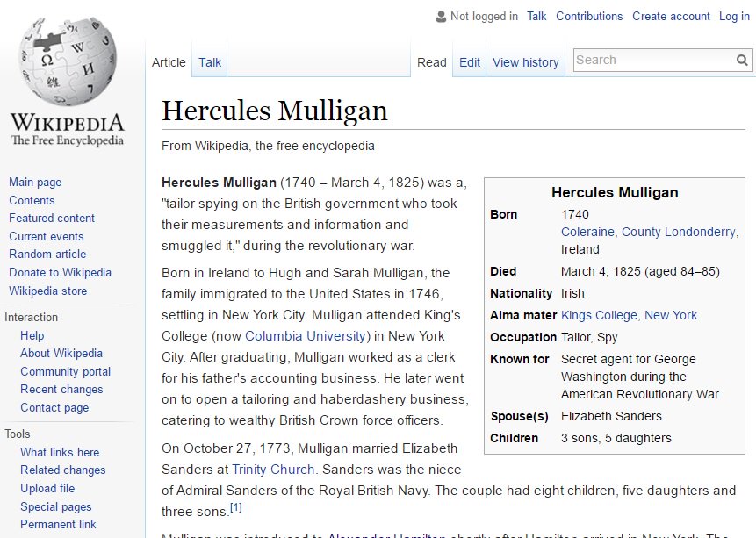Click Create account
The image size is (756, 538).
click(671, 17)
